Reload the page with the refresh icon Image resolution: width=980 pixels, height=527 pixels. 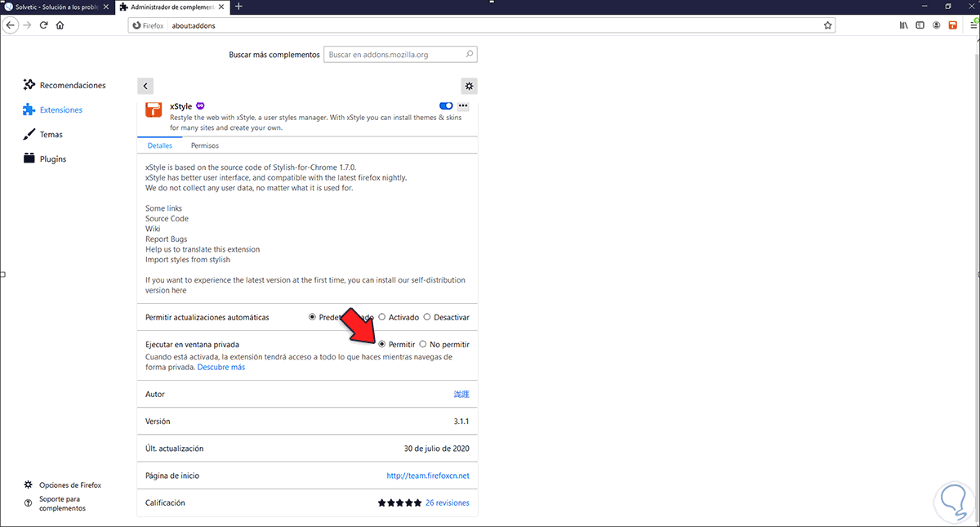pyautogui.click(x=44, y=25)
